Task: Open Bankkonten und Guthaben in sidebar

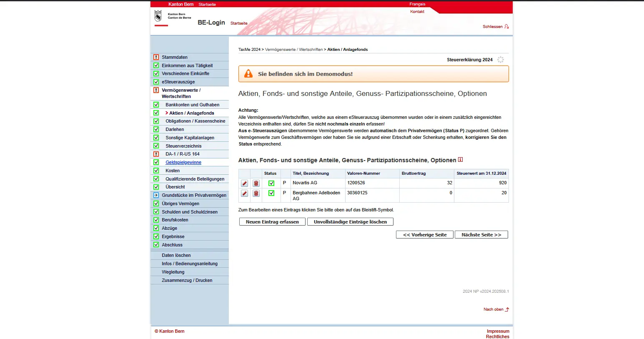Action: pyautogui.click(x=192, y=105)
